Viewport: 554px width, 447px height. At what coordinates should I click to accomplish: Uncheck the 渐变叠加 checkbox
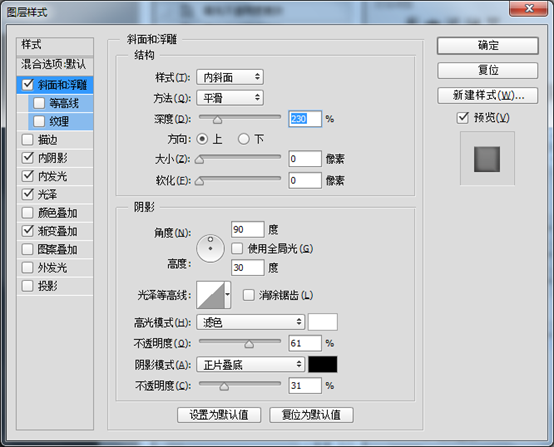point(28,231)
